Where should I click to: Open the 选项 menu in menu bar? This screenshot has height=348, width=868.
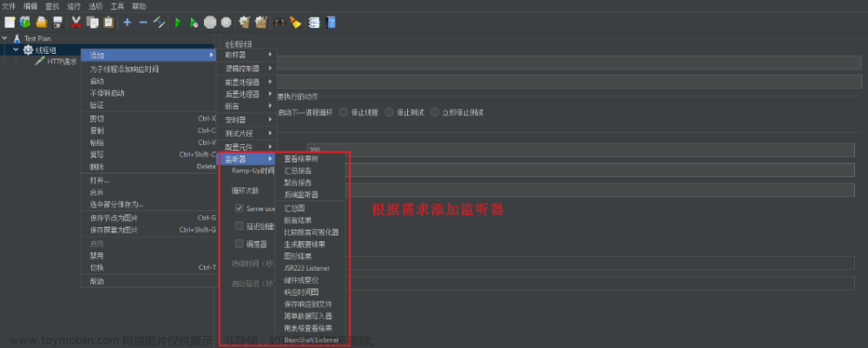pyautogui.click(x=95, y=7)
